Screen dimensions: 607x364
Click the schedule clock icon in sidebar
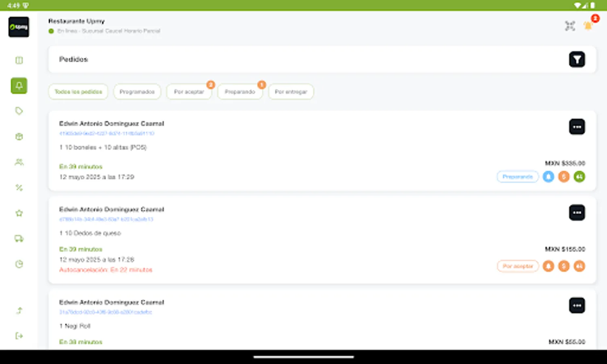[19, 264]
